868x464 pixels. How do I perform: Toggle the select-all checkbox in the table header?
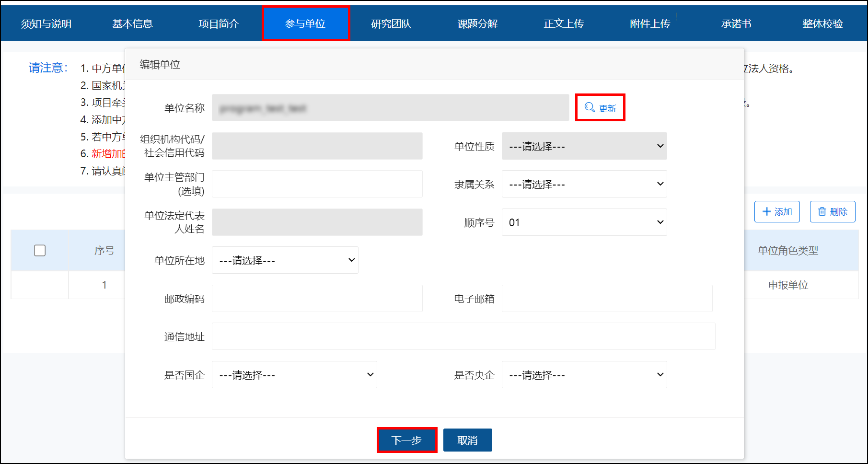[40, 250]
